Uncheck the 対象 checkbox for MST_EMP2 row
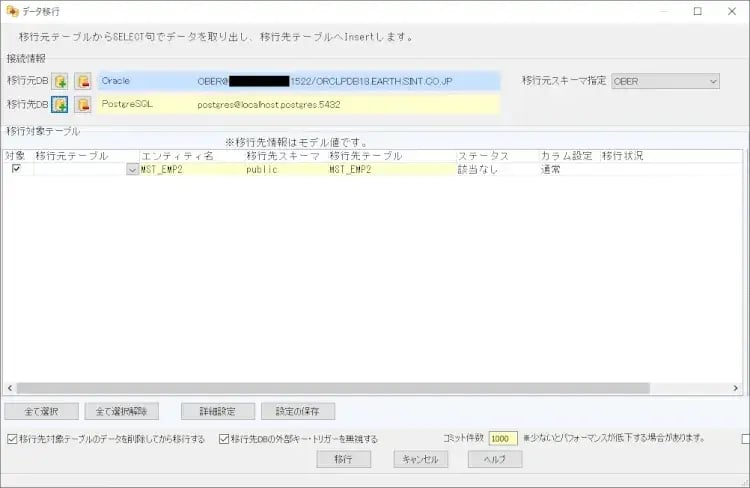The image size is (750, 488). point(15,169)
